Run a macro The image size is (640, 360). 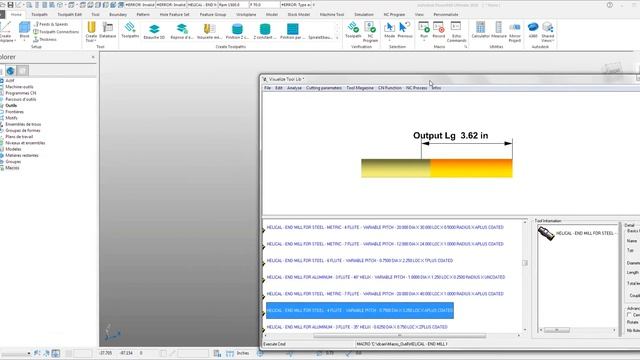coord(424,30)
